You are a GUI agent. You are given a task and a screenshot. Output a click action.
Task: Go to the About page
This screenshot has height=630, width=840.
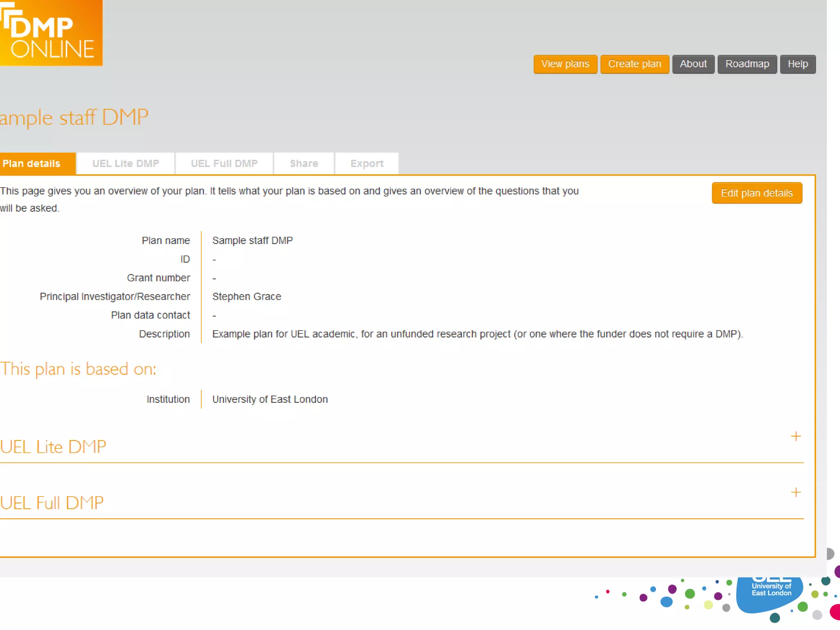[x=693, y=64]
